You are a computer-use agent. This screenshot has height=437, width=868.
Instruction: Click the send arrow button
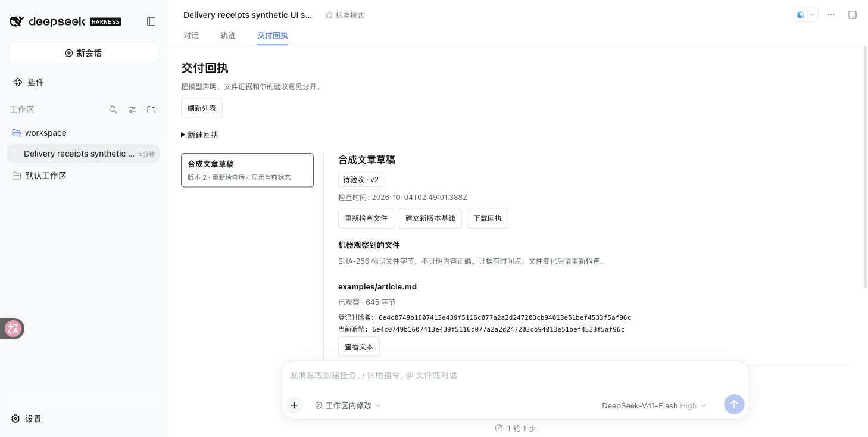(x=734, y=404)
